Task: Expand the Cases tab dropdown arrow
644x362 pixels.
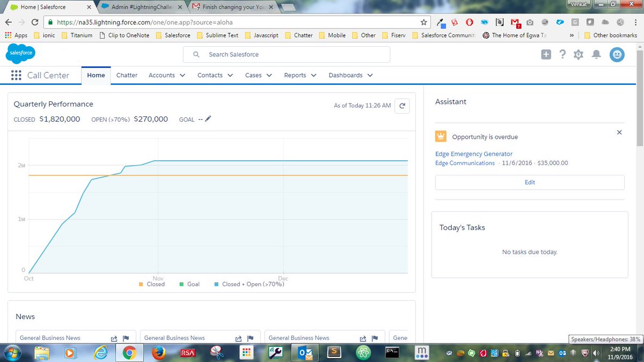Action: pyautogui.click(x=269, y=75)
